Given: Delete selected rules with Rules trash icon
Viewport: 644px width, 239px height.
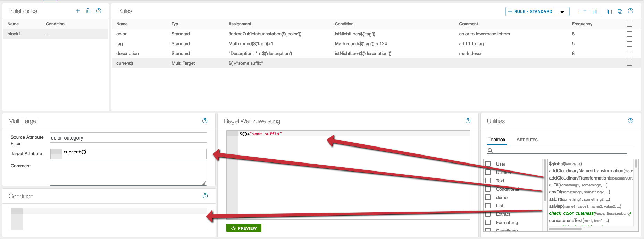Looking at the screenshot, I should (x=595, y=11).
